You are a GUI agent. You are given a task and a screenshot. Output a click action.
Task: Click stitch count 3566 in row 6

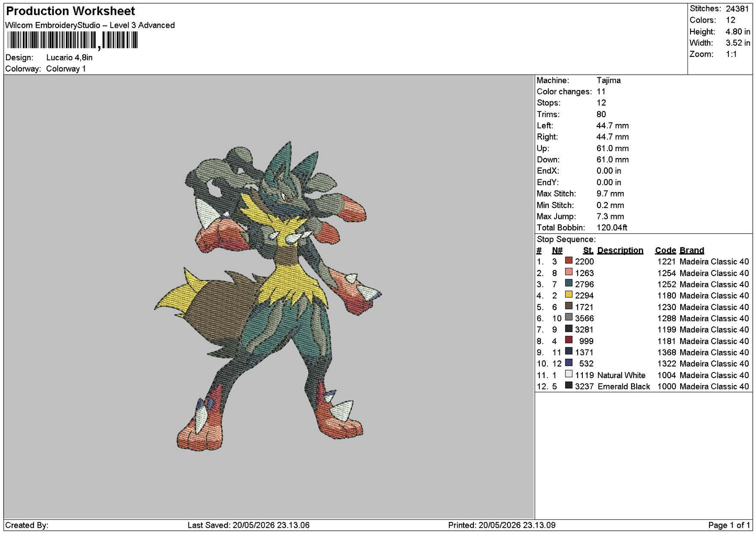584,318
